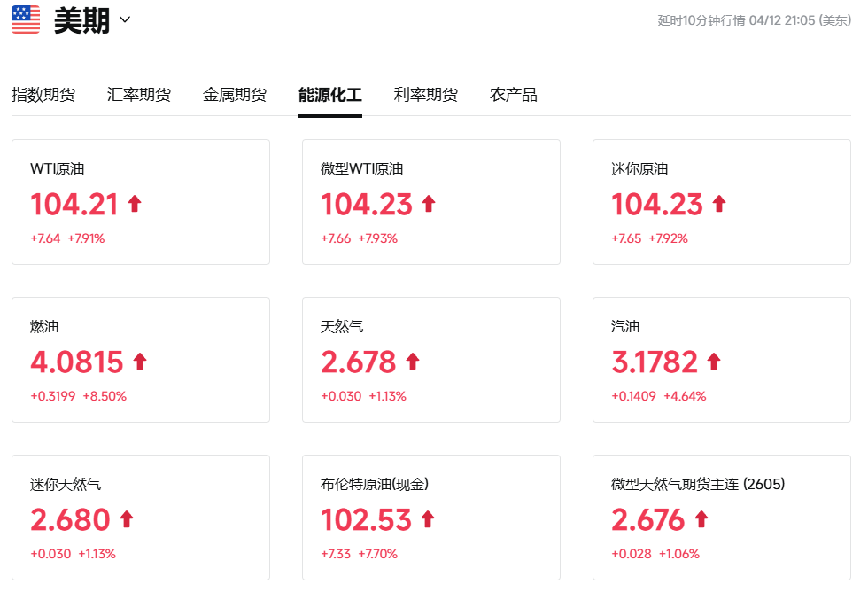Viewport: 868px width, 592px height.
Task: Click the up arrow beside 3.1782
Action: [x=714, y=362]
